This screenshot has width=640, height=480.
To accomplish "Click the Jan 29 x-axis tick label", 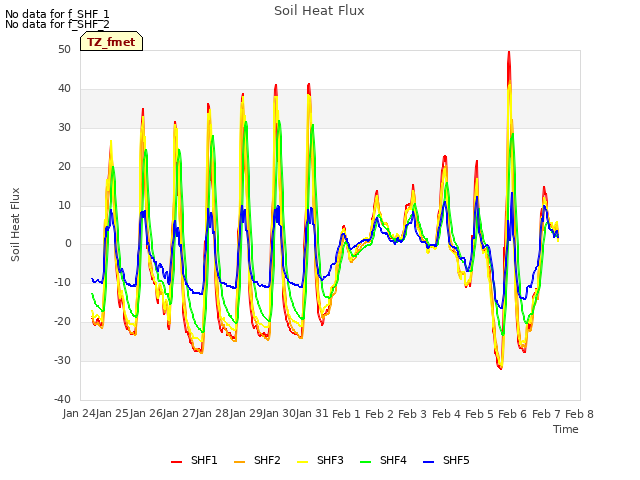I will [x=246, y=413].
